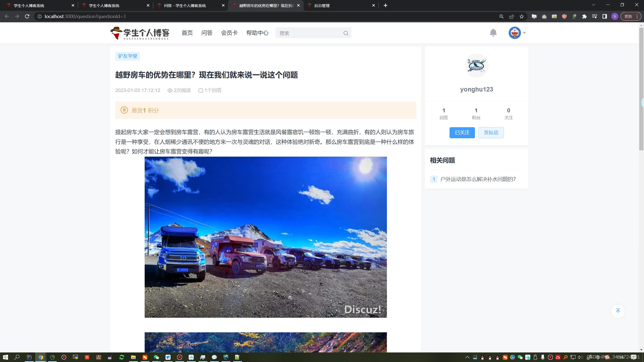Expand the user avatar dropdown arrow
The width and height of the screenshot is (644, 362).
[x=525, y=33]
